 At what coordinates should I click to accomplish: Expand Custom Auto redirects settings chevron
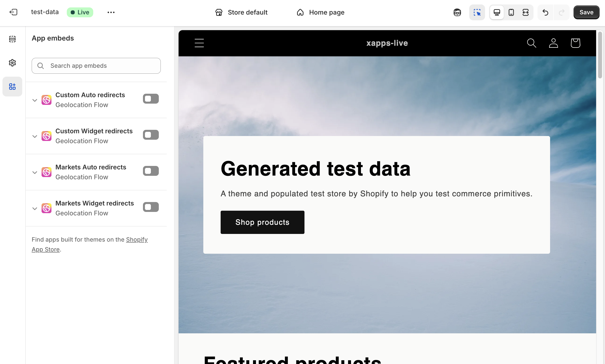[35, 100]
